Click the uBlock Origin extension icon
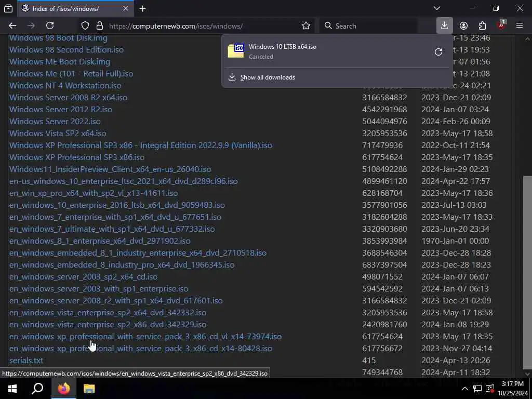532x399 pixels. 501,25
